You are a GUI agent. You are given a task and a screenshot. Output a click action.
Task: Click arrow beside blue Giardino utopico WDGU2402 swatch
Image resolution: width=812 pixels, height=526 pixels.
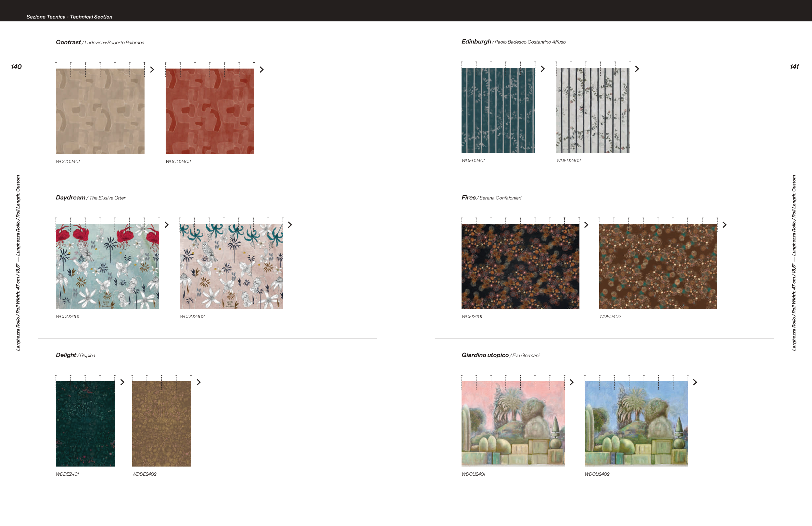(695, 382)
